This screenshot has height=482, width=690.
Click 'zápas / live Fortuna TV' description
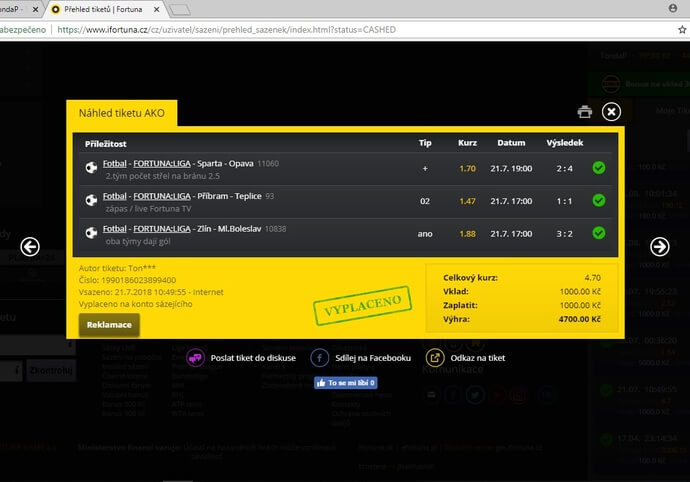(148, 209)
